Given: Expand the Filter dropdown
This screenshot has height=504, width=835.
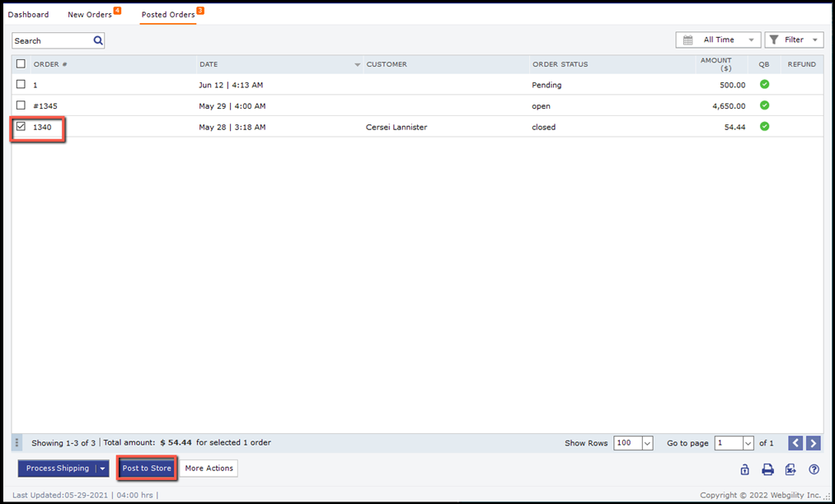Looking at the screenshot, I should [x=794, y=40].
